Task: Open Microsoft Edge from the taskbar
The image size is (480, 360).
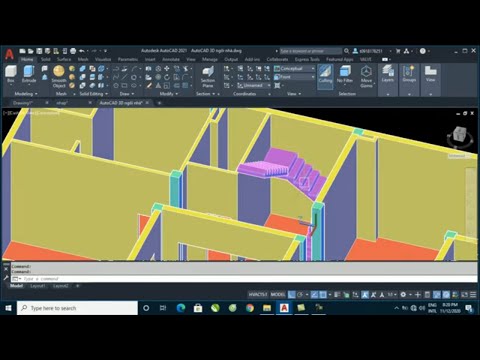Action: click(x=181, y=308)
